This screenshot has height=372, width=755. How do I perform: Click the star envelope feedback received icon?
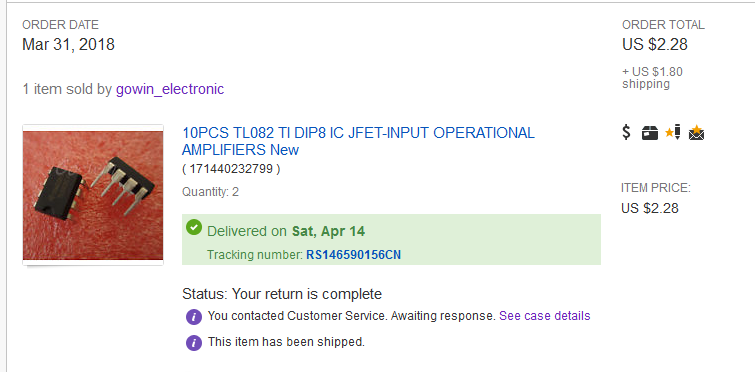click(x=696, y=132)
